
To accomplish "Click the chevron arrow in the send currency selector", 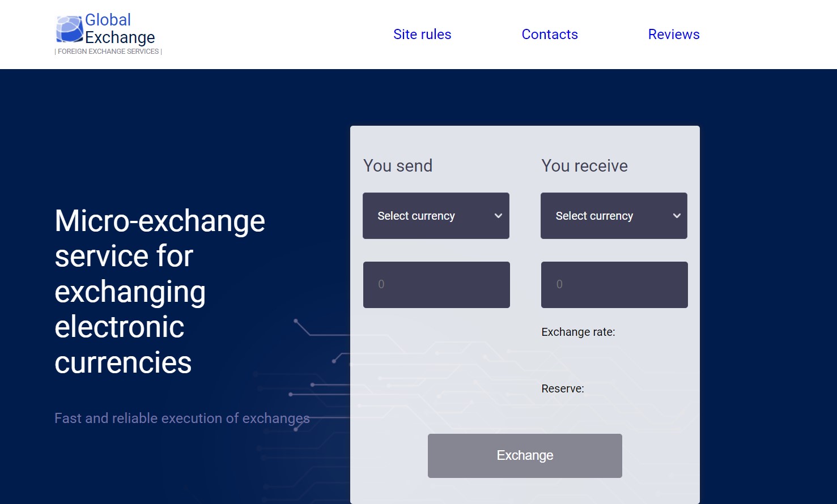I will 498,216.
